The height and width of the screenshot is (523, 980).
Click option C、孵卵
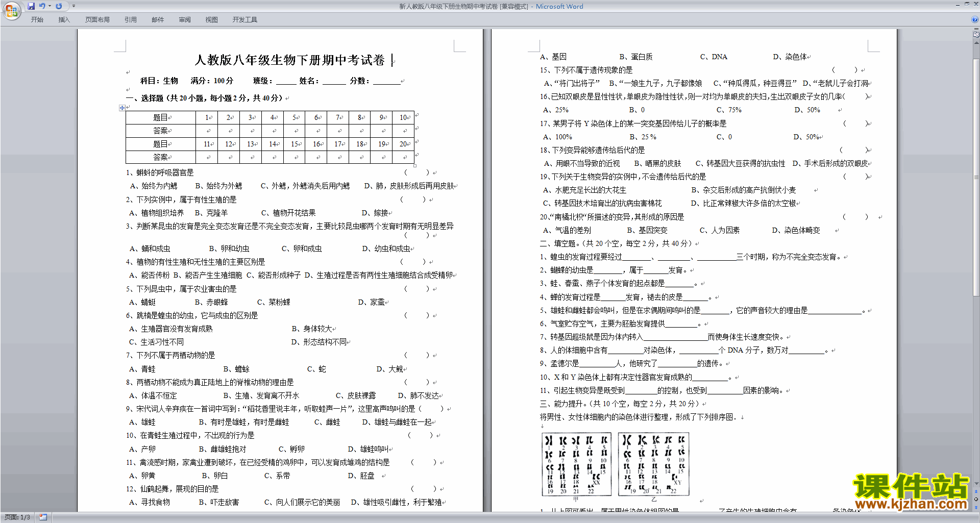[x=291, y=449]
